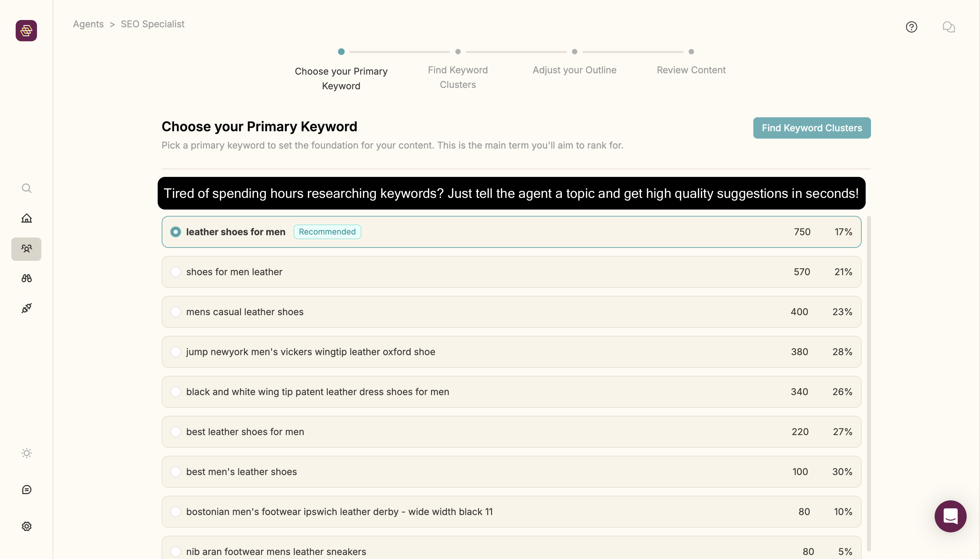
Task: Go to Home via sidebar house icon
Action: [x=26, y=218]
